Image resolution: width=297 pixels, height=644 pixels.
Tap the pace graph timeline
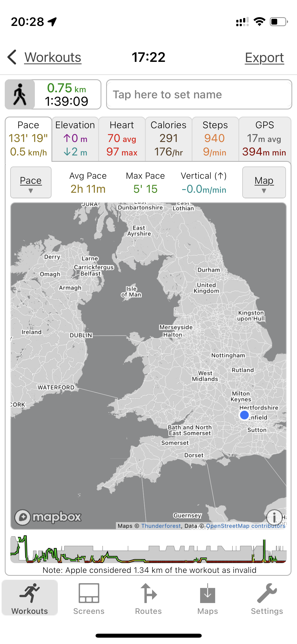pos(148,549)
